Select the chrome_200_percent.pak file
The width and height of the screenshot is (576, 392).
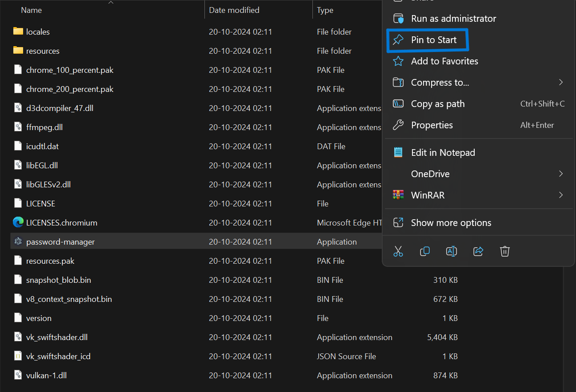pyautogui.click(x=70, y=89)
